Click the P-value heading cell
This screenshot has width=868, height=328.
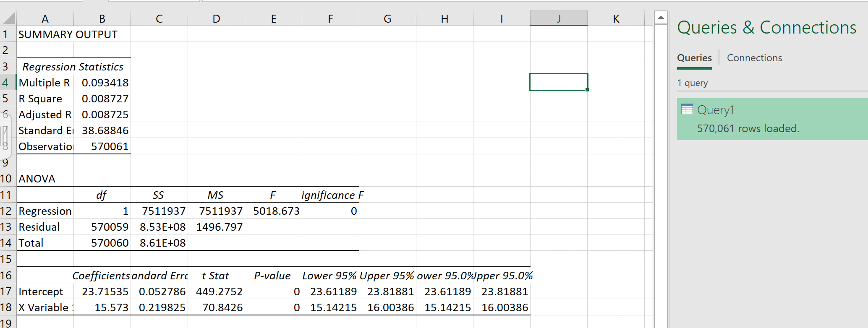coord(274,275)
